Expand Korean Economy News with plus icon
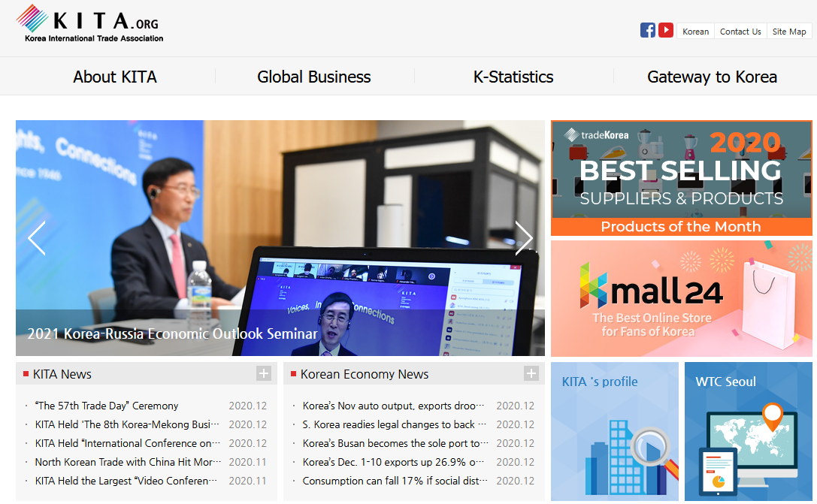 531,373
